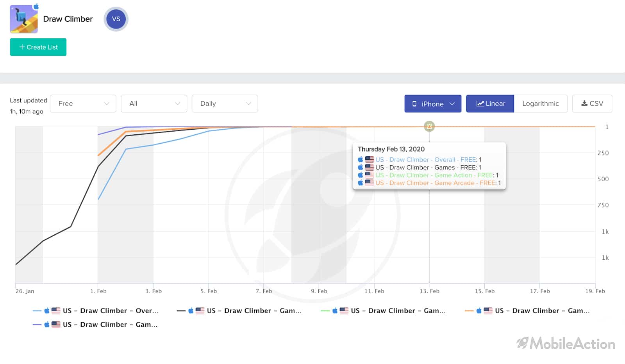Open the Daily interval dropdown
The image size is (625, 364).
[225, 103]
